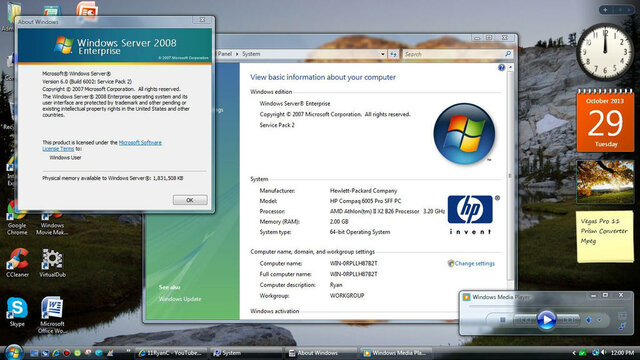Switch to the System taskbar button
Viewport: 640px width, 360px height.
pyautogui.click(x=246, y=353)
